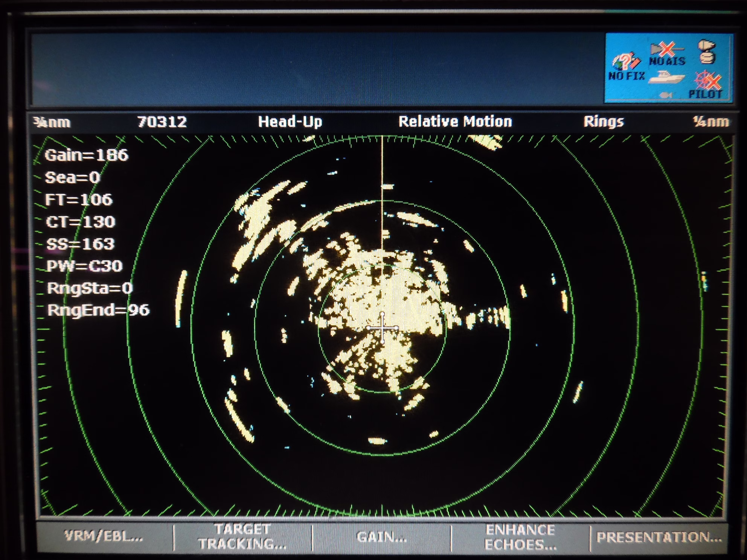
Task: Click the Sea=0 readout
Action: (72, 177)
